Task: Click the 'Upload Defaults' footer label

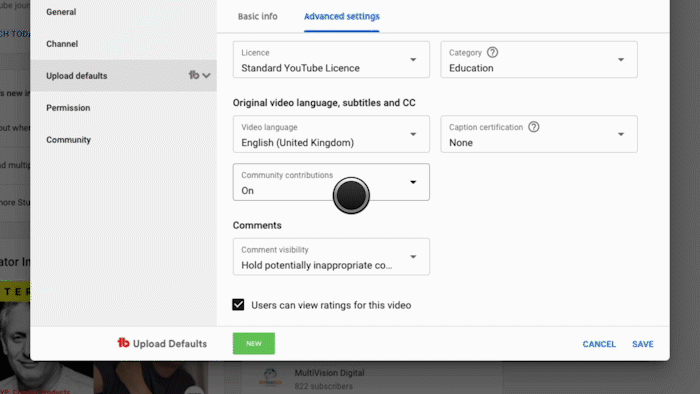Action: coord(170,344)
